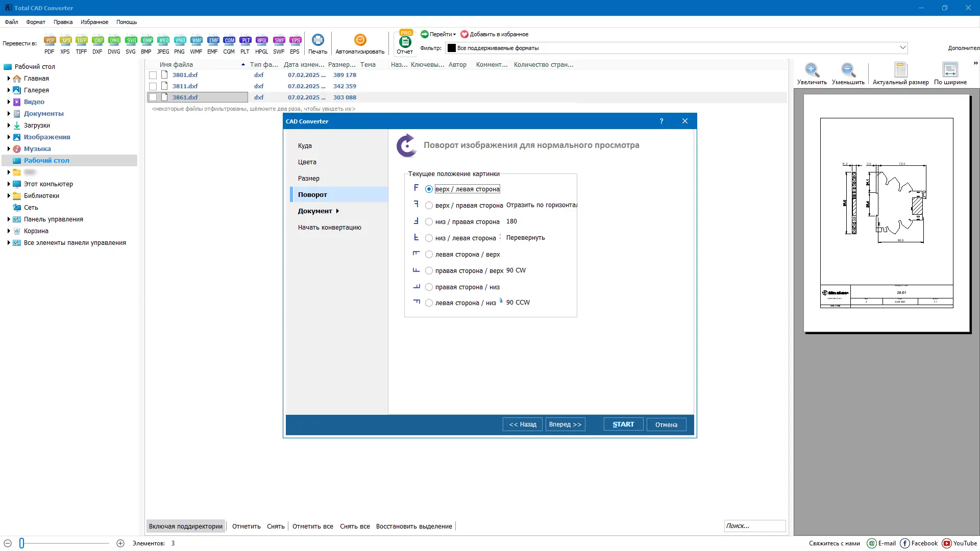Open the Автоматизировать scheduler icon
Screen dimensions: 980x551
pyautogui.click(x=360, y=40)
